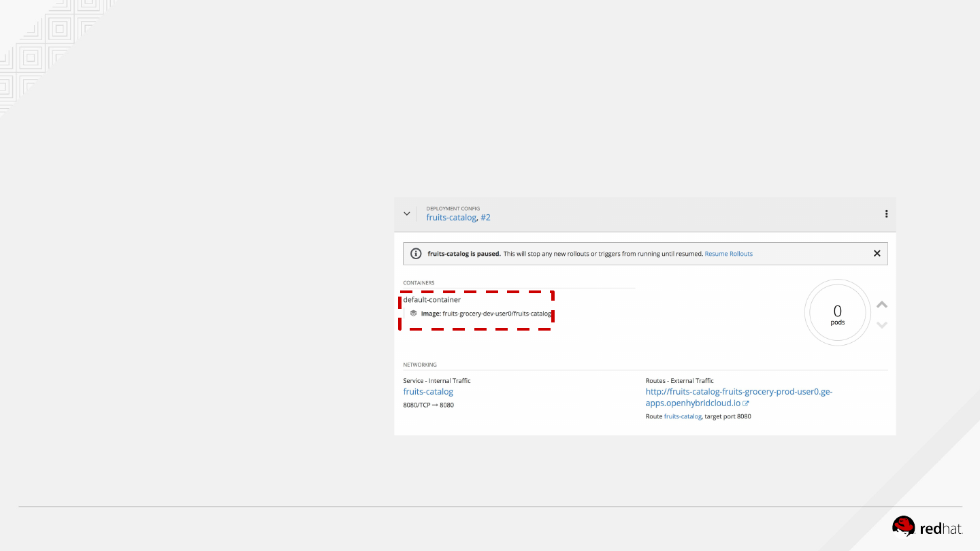
Task: Click the 'Service - Internal Traffic' label
Action: 437,381
